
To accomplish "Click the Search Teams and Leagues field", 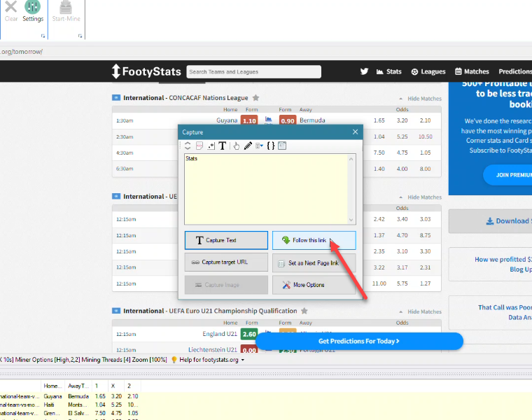I will tap(253, 71).
